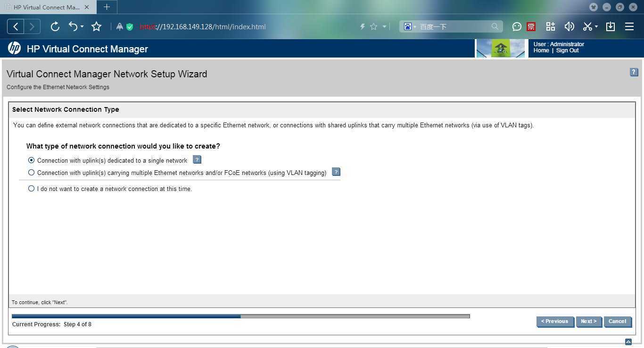This screenshot has height=348, width=644.
Task: Click the collapse arrow at bottom right
Action: tap(628, 342)
